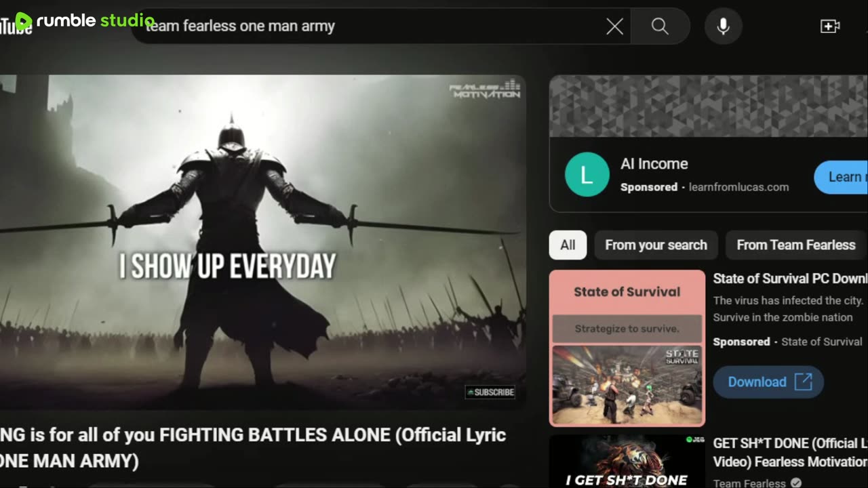Start voice search with the microphone

pyautogui.click(x=724, y=26)
